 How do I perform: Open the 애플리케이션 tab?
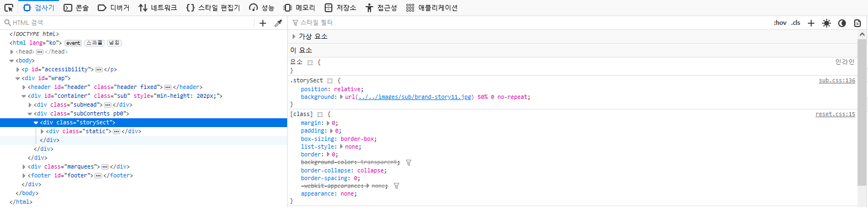coord(432,8)
